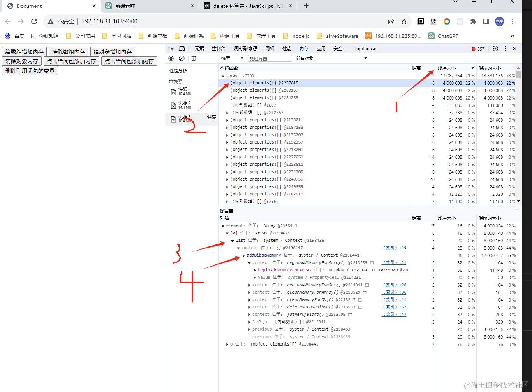Click the black square extension icon
532x392 pixels.
421,21
